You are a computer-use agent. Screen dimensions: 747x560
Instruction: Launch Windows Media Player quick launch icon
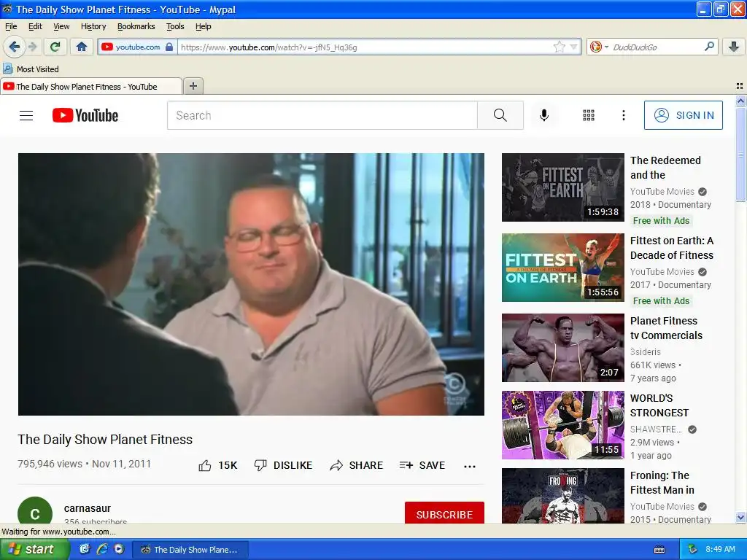(x=119, y=549)
